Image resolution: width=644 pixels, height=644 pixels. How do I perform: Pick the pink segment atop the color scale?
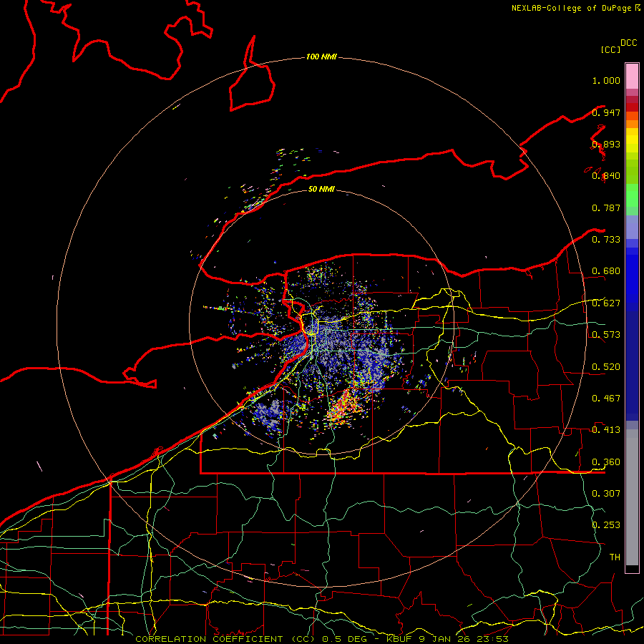pos(632,76)
